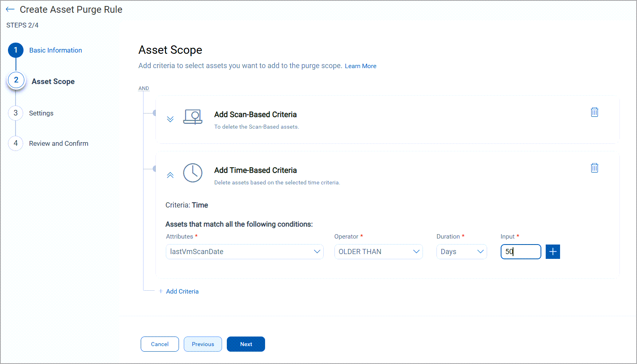637x364 pixels.
Task: Click the Add Scan-Based Criteria heading
Action: [x=256, y=115]
